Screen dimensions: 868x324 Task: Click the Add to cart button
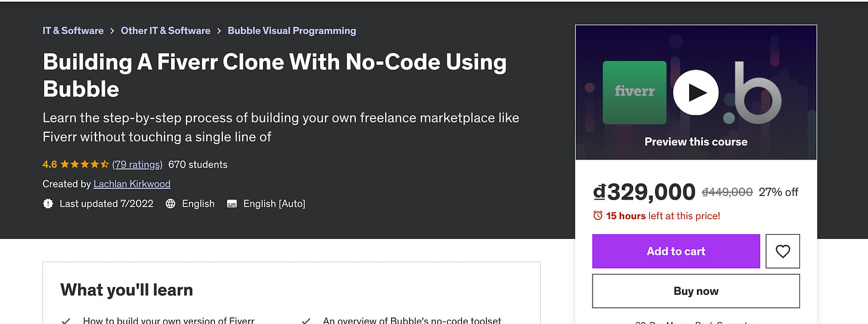coord(676,251)
